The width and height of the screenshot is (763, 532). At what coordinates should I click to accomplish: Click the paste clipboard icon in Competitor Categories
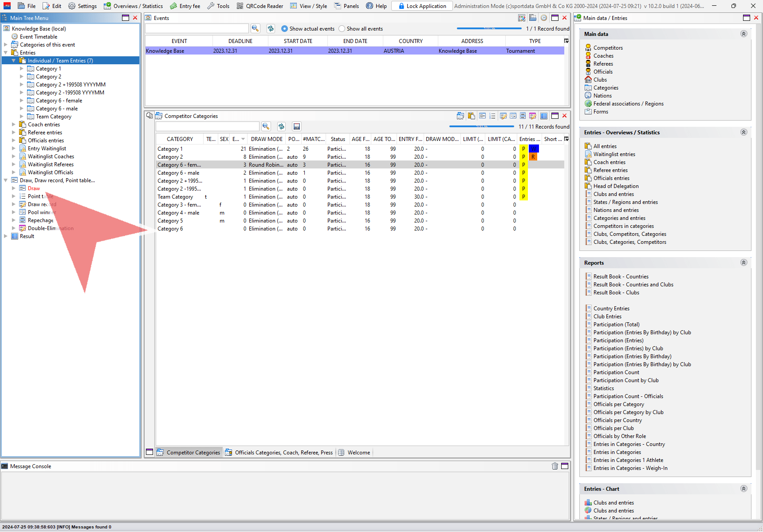[471, 116]
